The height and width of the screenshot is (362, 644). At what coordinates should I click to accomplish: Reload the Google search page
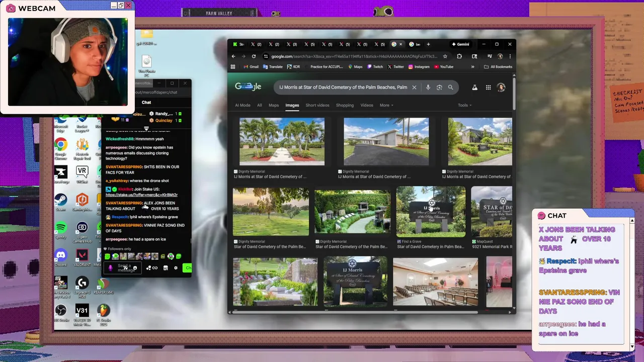(254, 56)
